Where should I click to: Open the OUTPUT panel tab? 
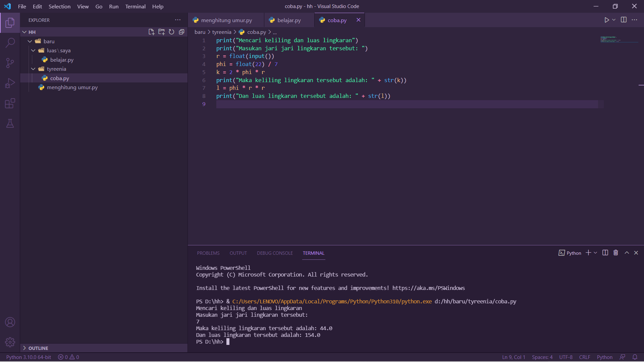pos(238,253)
